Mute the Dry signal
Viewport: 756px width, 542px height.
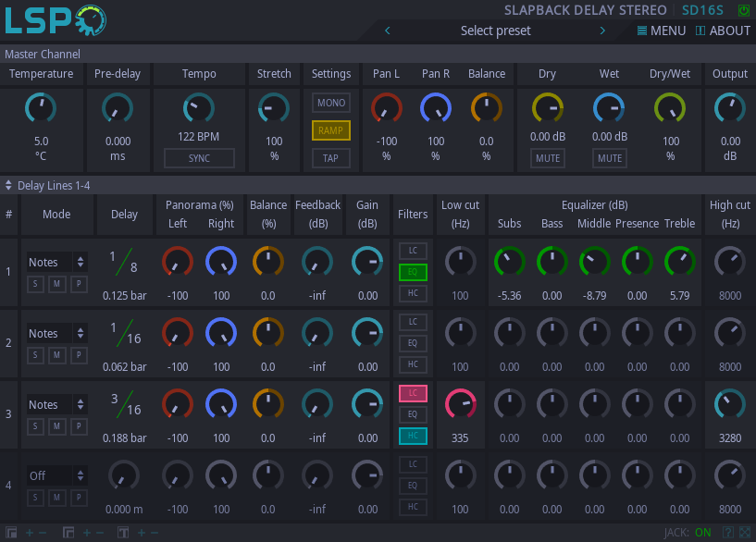547,158
